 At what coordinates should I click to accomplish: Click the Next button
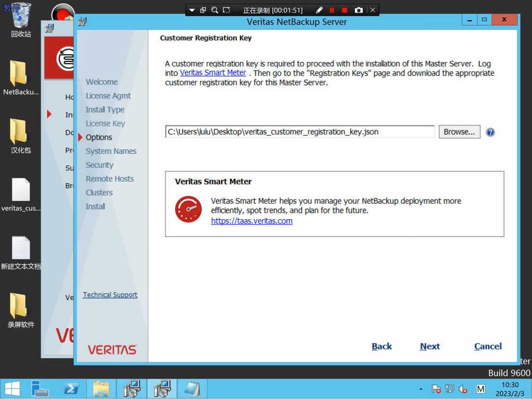coord(430,347)
